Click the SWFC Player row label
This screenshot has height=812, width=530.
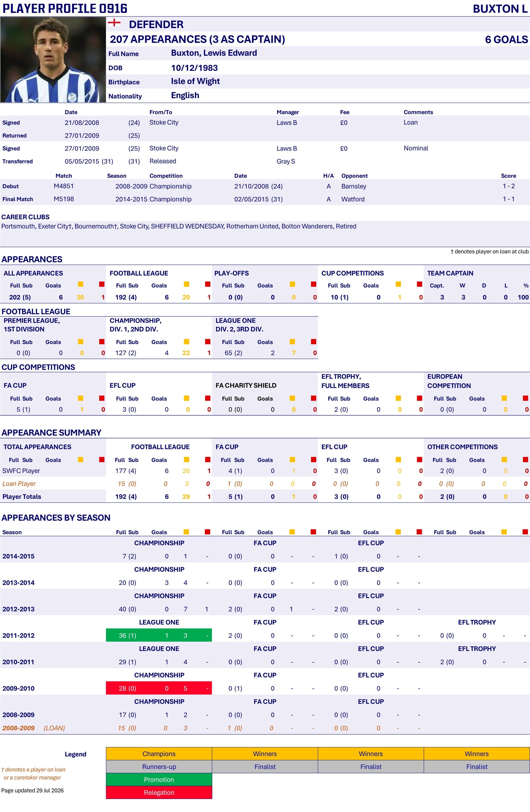(21, 471)
